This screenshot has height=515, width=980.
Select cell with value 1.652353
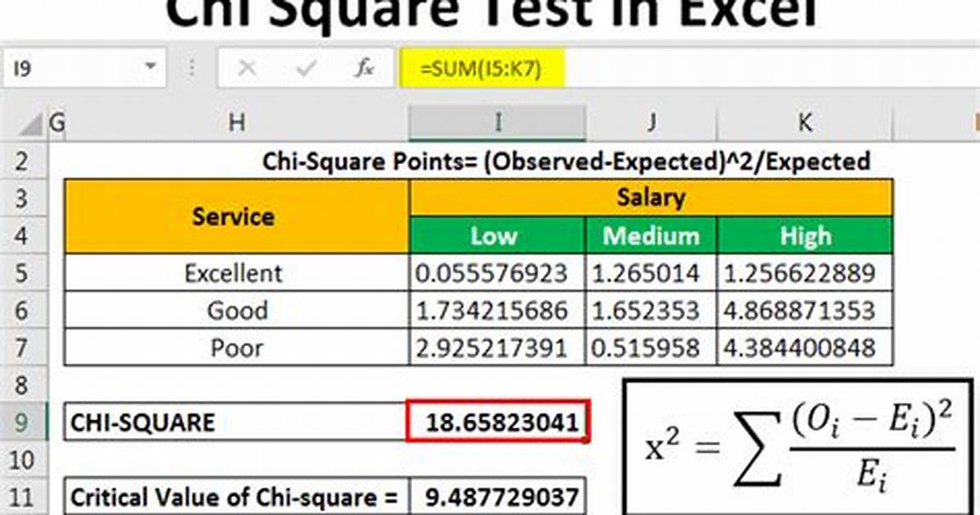coord(651,310)
